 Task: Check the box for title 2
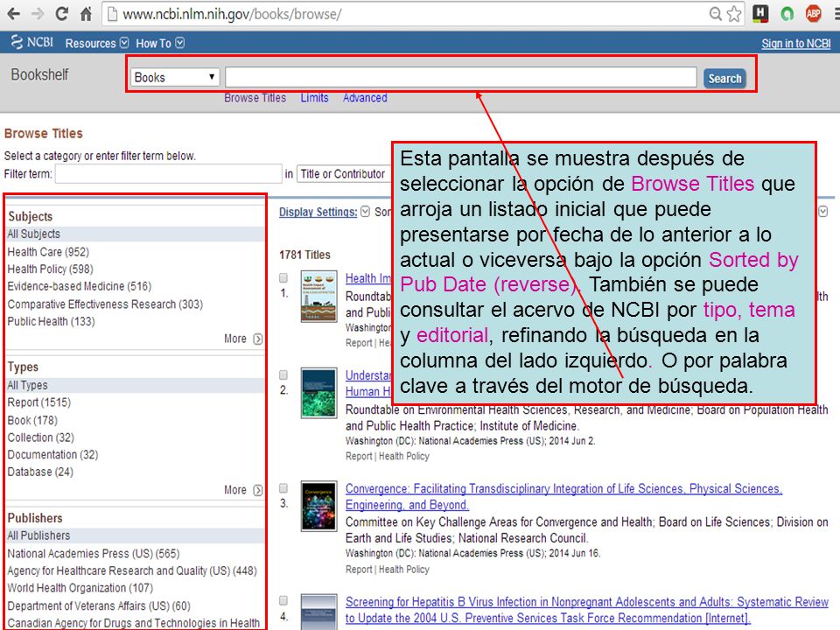point(283,375)
